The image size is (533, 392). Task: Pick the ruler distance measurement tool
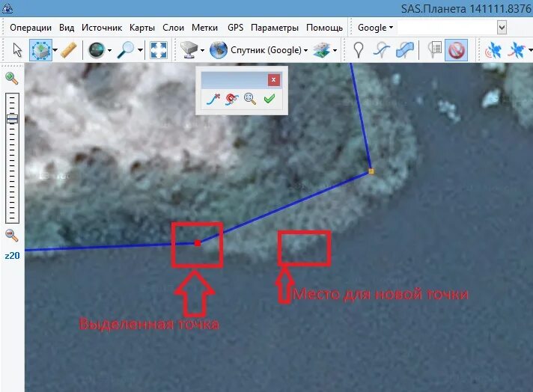(x=69, y=50)
